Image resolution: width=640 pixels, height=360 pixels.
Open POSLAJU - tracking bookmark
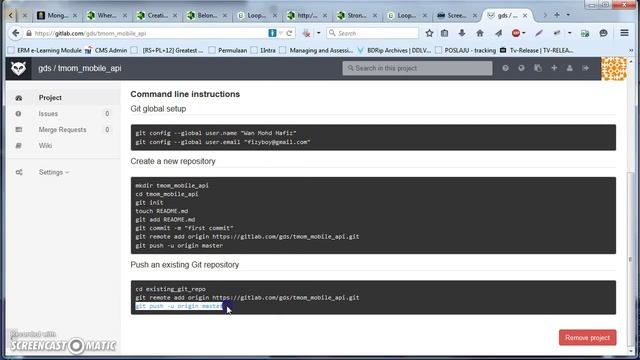466,50
